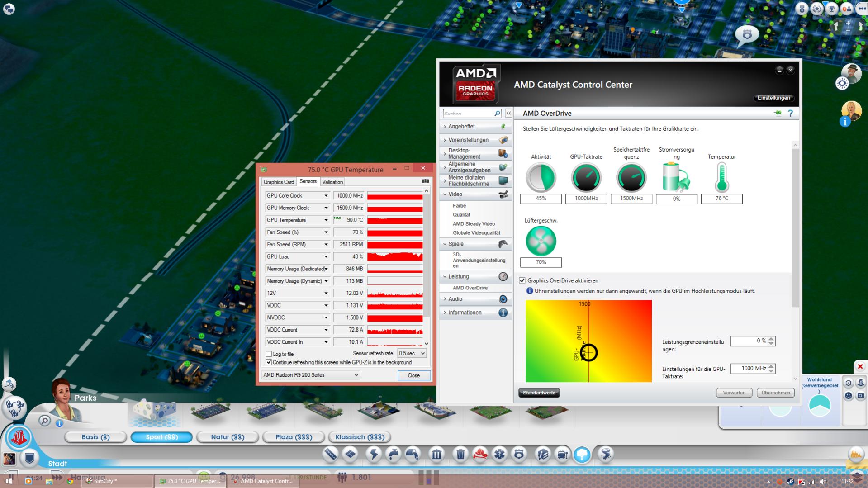868x488 pixels.
Task: Enable Log to file in GPU-Z
Action: point(269,354)
